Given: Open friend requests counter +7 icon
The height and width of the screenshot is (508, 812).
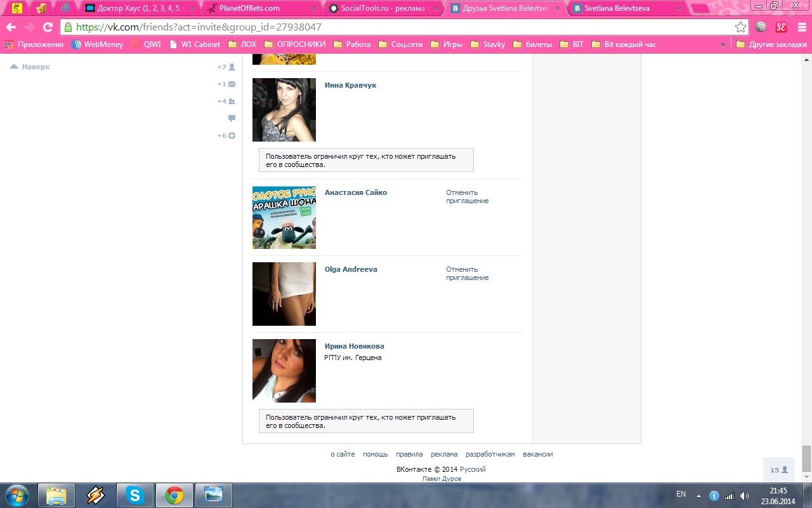Looking at the screenshot, I should (226, 67).
